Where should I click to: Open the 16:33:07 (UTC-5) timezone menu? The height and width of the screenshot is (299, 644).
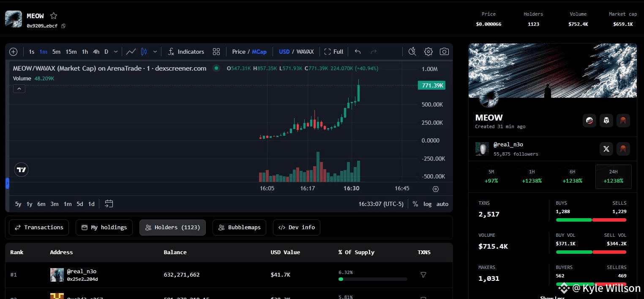381,204
